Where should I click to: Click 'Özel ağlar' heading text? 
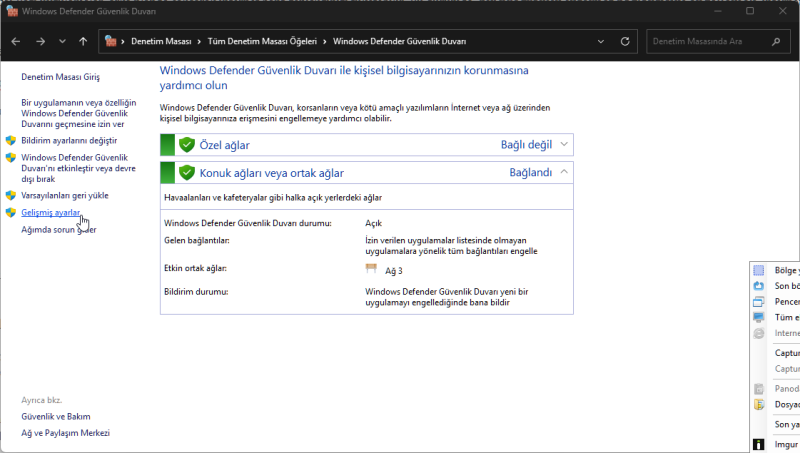(x=224, y=145)
